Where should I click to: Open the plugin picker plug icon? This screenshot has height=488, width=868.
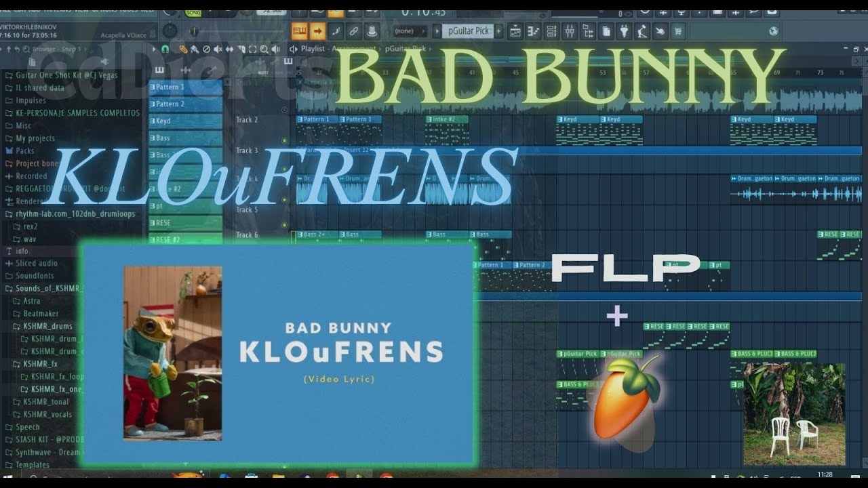(624, 31)
